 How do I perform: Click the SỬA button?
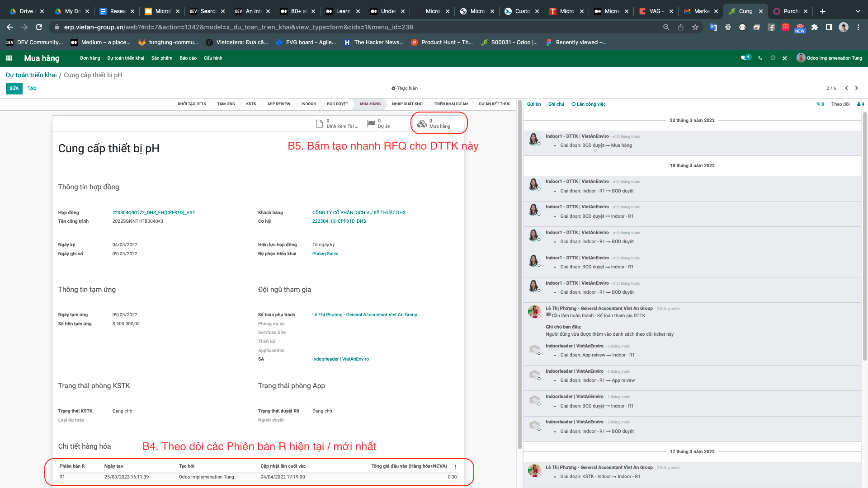(x=14, y=88)
